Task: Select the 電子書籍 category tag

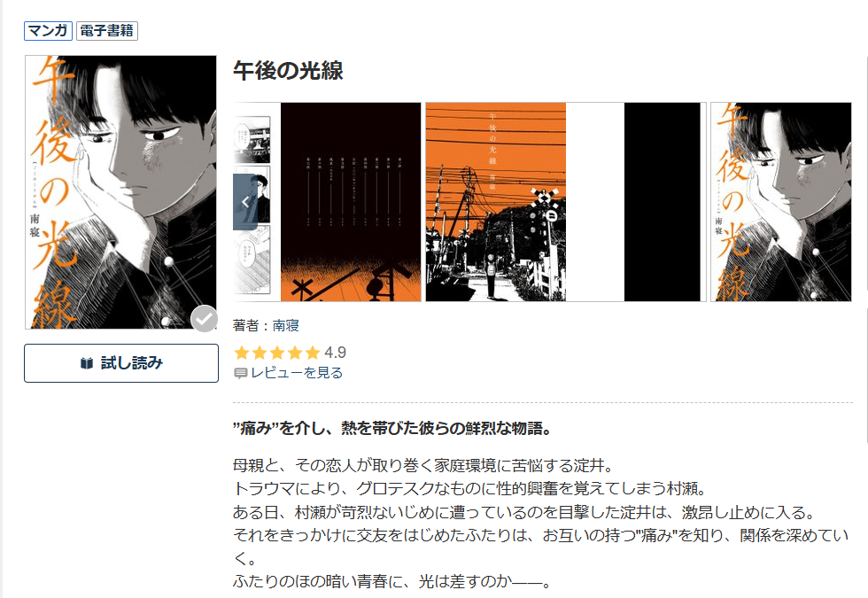Action: (x=107, y=30)
